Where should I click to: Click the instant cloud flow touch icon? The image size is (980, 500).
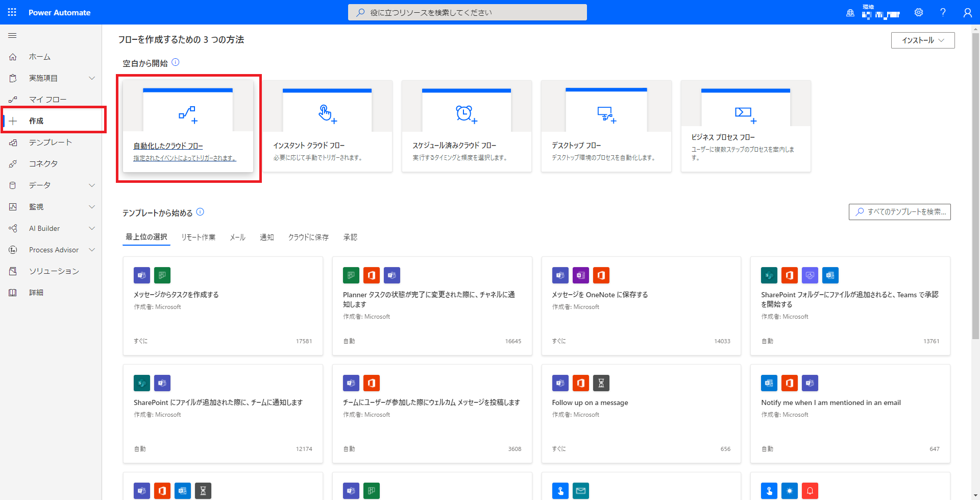coord(327,114)
